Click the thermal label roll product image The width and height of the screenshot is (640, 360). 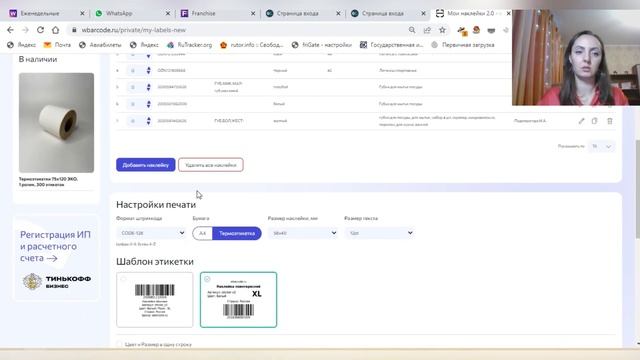coord(56,122)
